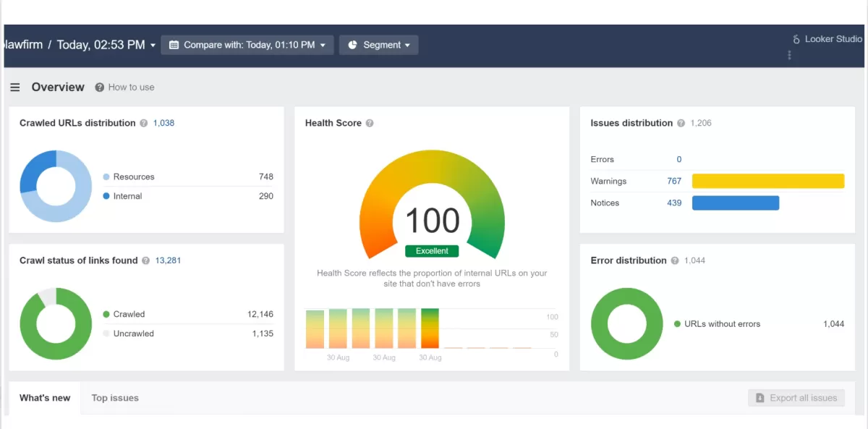Click the pie chart icon in the Segment button
This screenshot has width=868, height=429.
[353, 45]
